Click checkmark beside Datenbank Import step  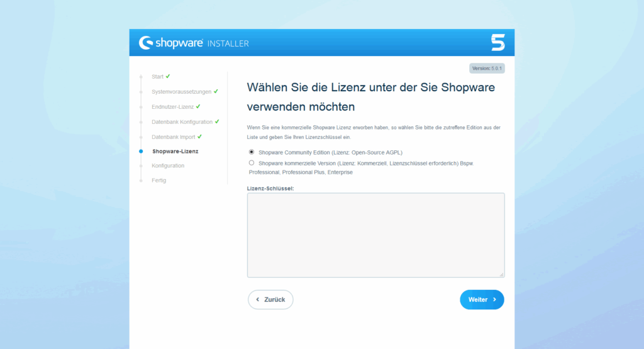[x=199, y=136]
